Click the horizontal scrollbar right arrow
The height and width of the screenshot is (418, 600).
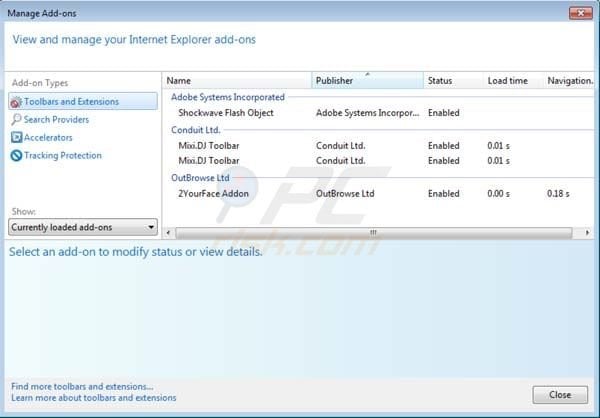click(x=587, y=232)
